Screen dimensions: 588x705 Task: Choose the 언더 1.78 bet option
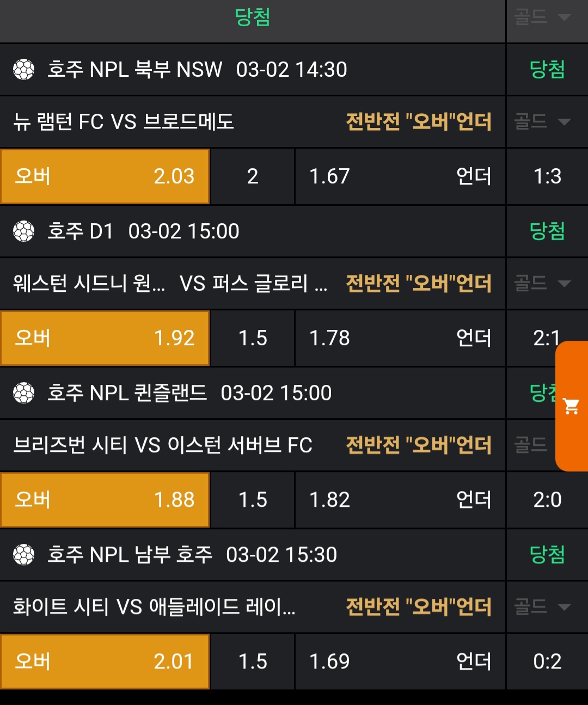(x=400, y=338)
